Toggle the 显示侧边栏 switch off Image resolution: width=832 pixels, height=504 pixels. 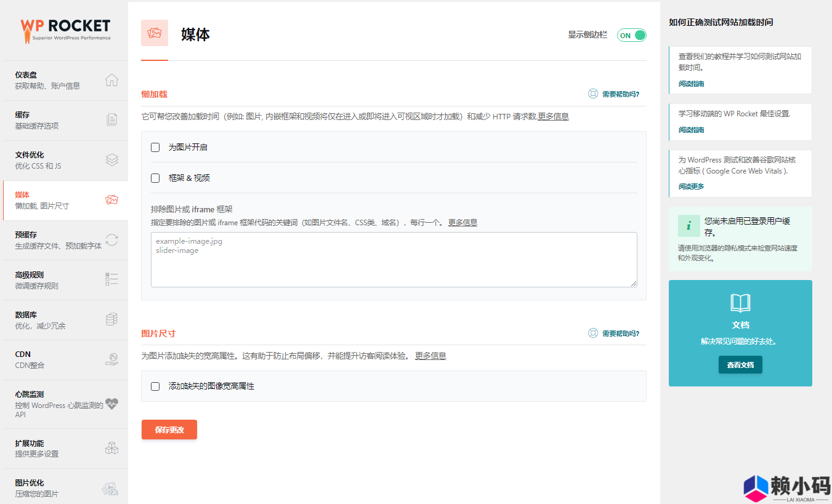click(631, 35)
